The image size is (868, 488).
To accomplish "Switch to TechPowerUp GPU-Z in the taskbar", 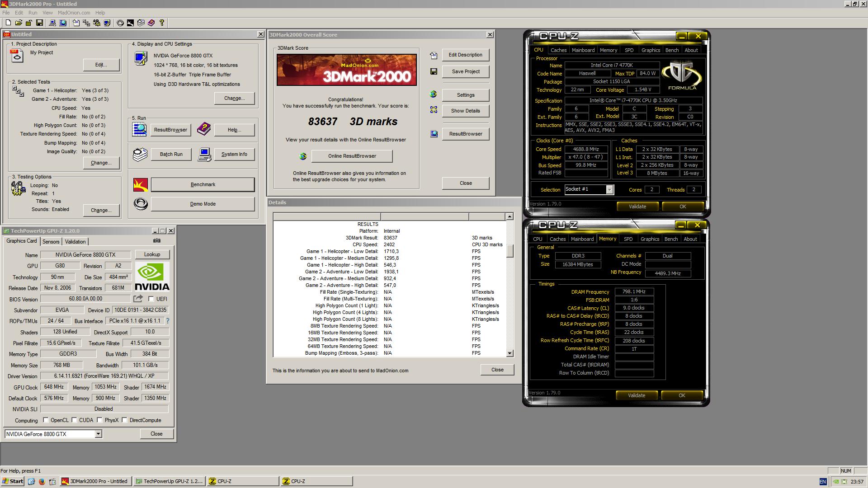I will click(170, 481).
